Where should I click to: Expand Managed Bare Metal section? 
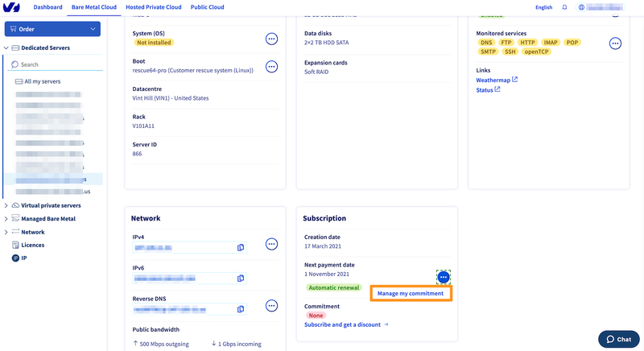pos(6,219)
